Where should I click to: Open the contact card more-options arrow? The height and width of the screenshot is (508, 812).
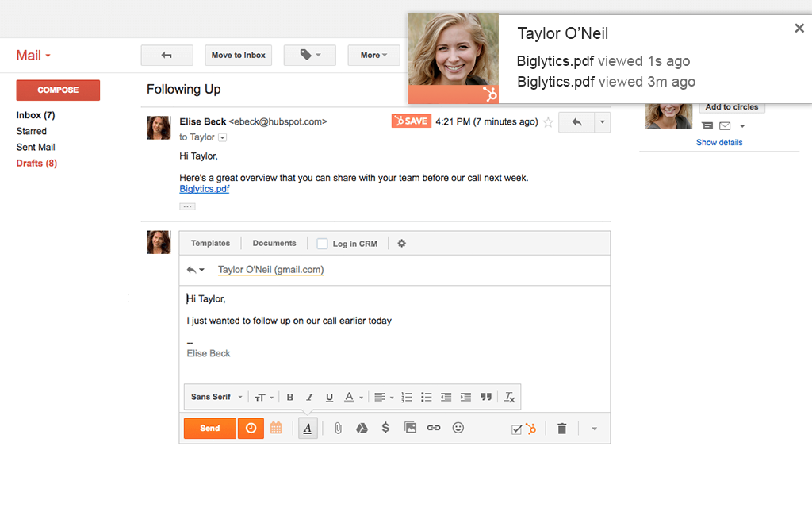tap(742, 126)
